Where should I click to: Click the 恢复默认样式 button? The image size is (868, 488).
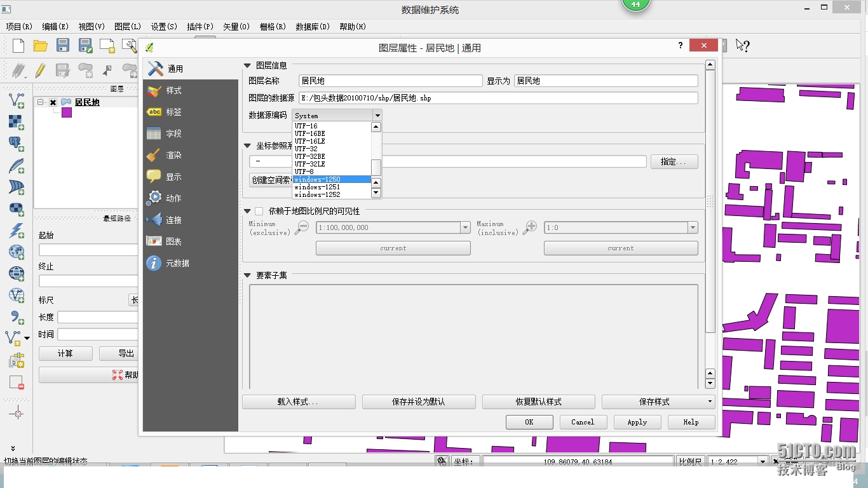pos(538,402)
